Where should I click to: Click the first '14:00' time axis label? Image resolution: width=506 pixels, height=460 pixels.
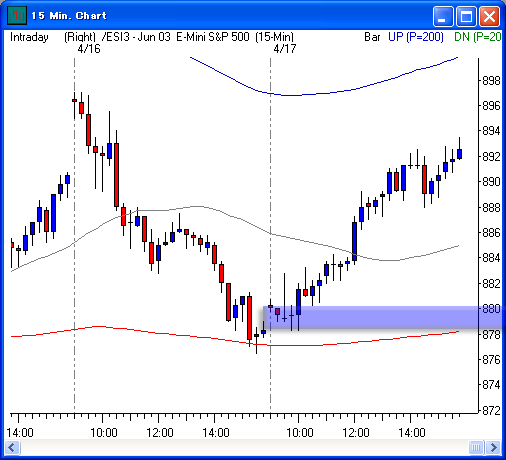(20, 433)
